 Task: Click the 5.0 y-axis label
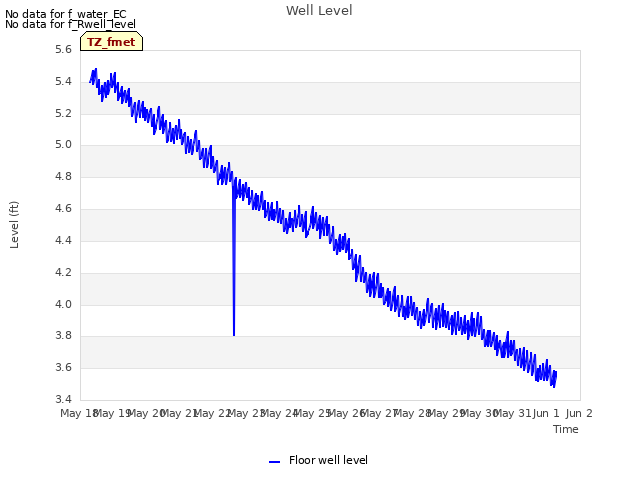point(63,144)
